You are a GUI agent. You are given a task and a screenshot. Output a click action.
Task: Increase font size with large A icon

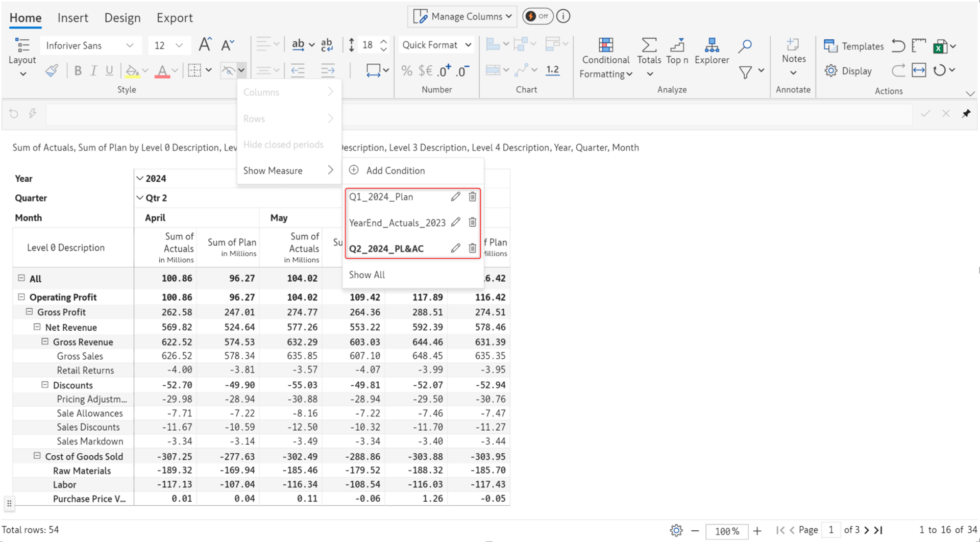pos(205,45)
